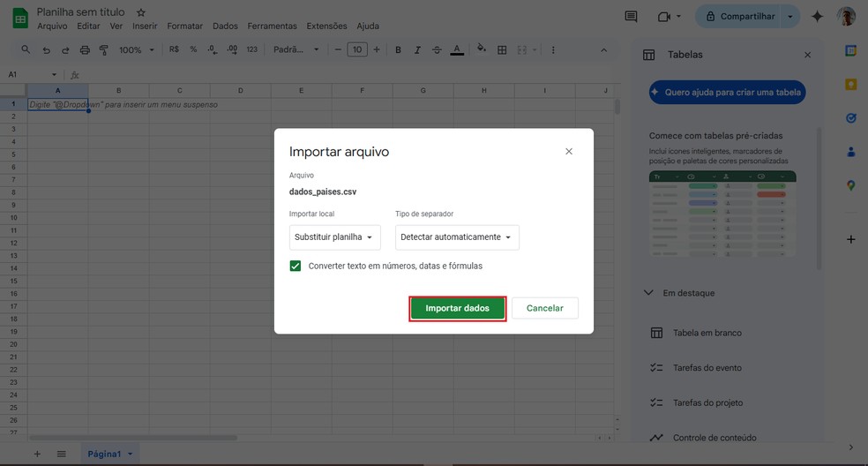Click the Gemini sparkle icon

coord(817,17)
